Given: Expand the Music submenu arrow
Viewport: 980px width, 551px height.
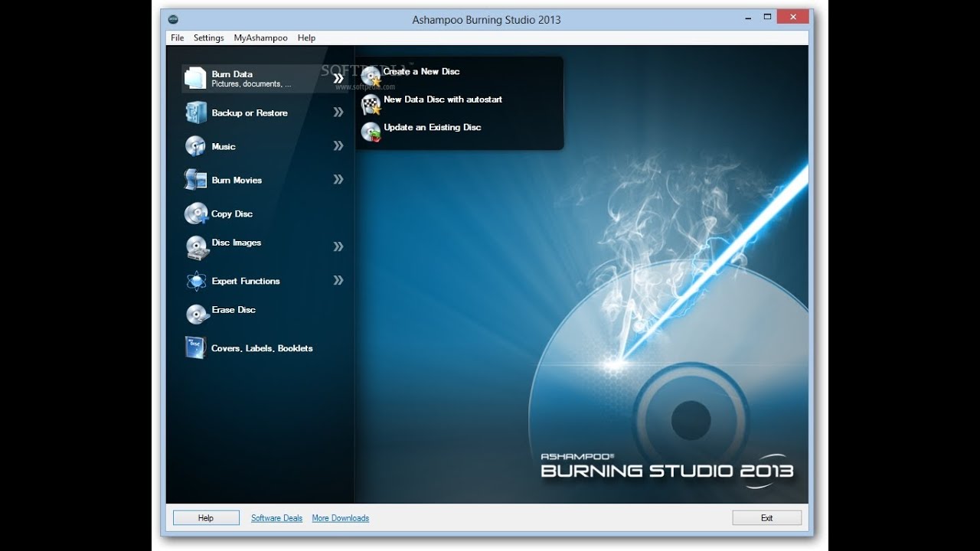Looking at the screenshot, I should 338,146.
